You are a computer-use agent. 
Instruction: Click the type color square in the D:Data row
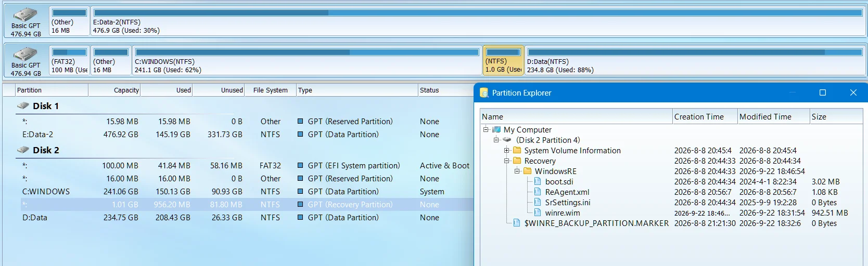point(300,217)
